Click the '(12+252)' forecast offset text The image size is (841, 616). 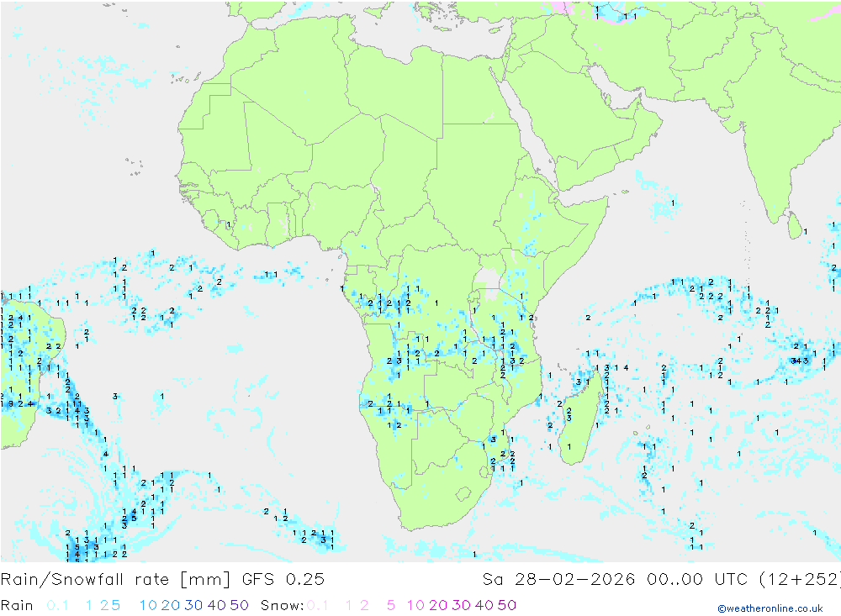pyautogui.click(x=800, y=580)
